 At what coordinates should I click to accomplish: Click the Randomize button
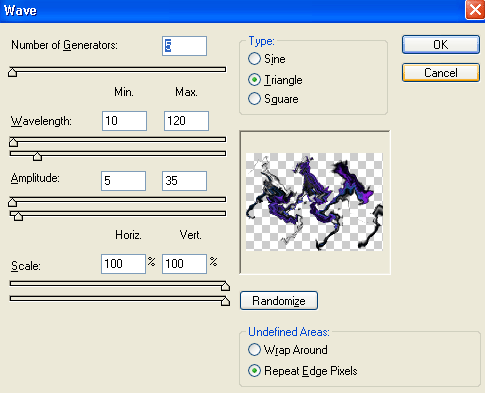click(279, 301)
